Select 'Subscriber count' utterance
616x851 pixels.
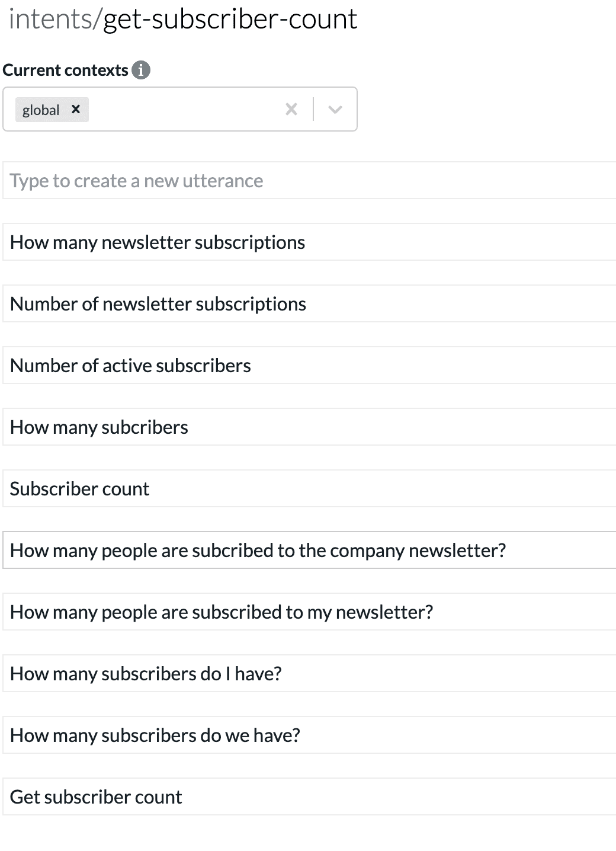click(310, 488)
